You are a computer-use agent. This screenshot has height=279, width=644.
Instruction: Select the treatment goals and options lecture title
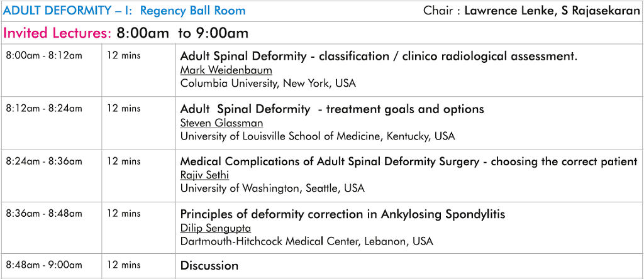click(332, 109)
